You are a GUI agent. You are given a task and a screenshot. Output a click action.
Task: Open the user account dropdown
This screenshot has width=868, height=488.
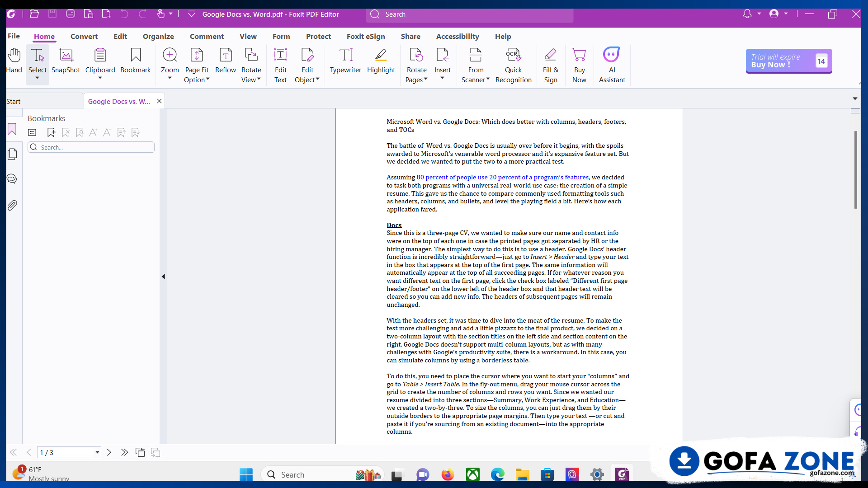tap(786, 14)
